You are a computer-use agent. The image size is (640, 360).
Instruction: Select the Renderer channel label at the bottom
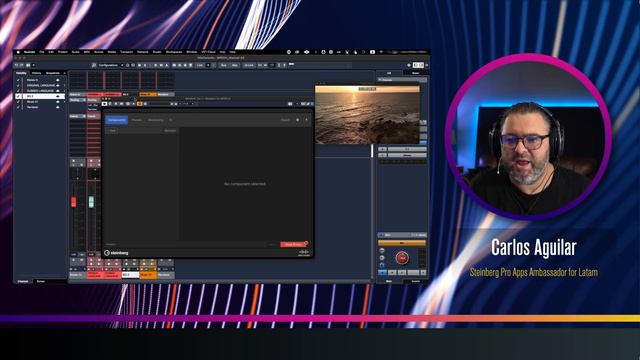[x=166, y=275]
